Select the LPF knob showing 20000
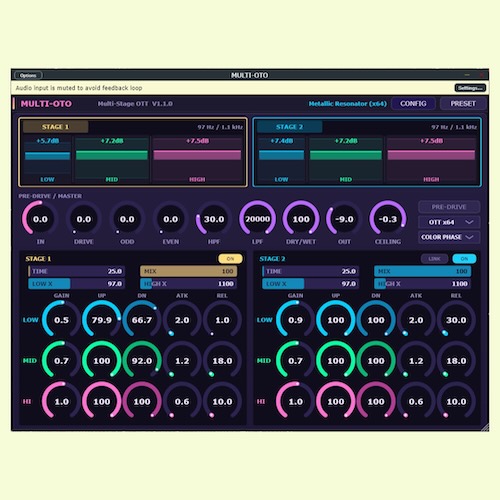Image resolution: width=500 pixels, height=500 pixels. (x=257, y=219)
